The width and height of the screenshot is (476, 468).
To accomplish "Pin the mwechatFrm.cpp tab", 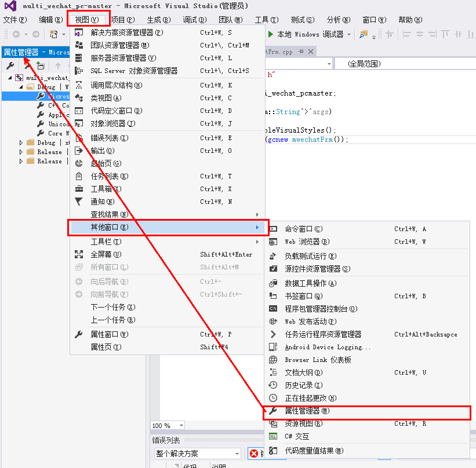I will pyautogui.click(x=301, y=52).
